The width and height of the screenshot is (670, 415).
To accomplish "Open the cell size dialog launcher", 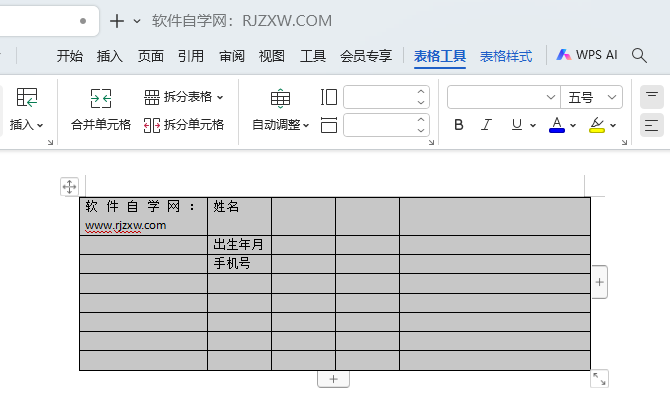I will point(432,142).
